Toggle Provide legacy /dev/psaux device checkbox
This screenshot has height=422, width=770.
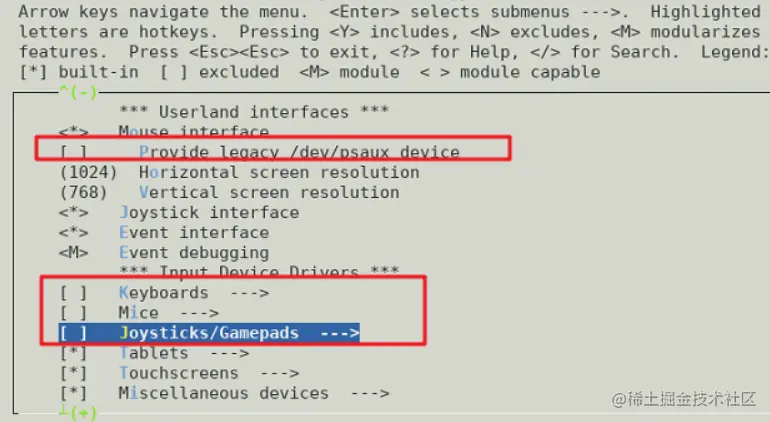pos(73,152)
